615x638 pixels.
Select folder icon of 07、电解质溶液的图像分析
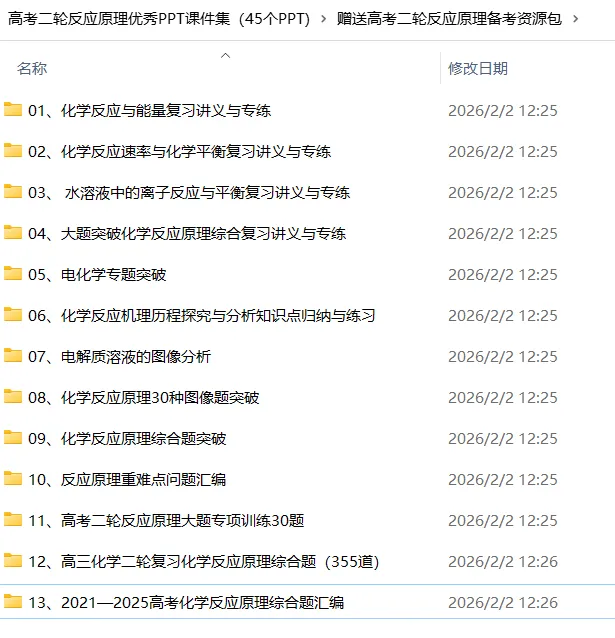(13, 355)
